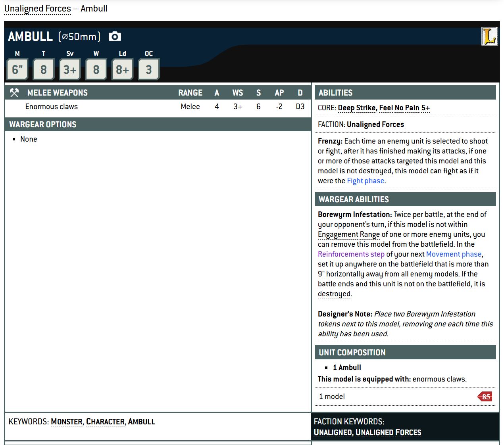Click the crossed axes melee weapons icon
504x445 pixels.
click(14, 93)
